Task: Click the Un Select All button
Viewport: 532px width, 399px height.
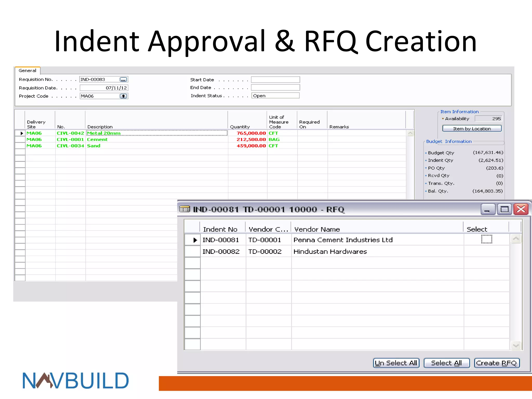Action: point(396,363)
